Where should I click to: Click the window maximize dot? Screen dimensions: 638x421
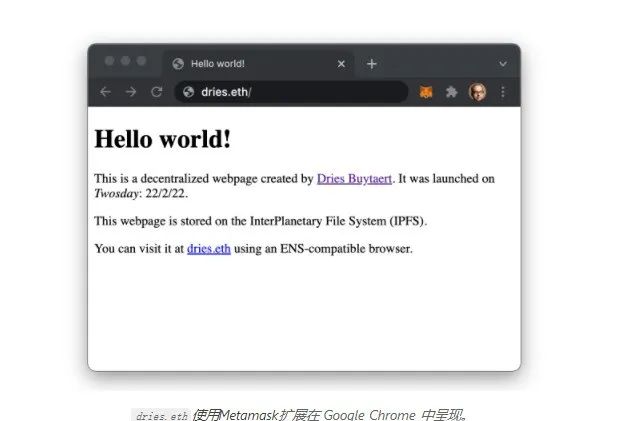point(141,61)
